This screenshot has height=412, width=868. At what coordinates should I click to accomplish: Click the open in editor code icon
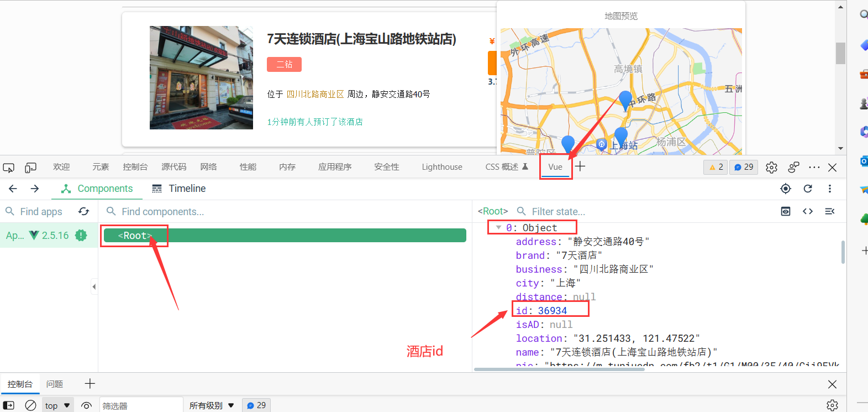(x=808, y=211)
